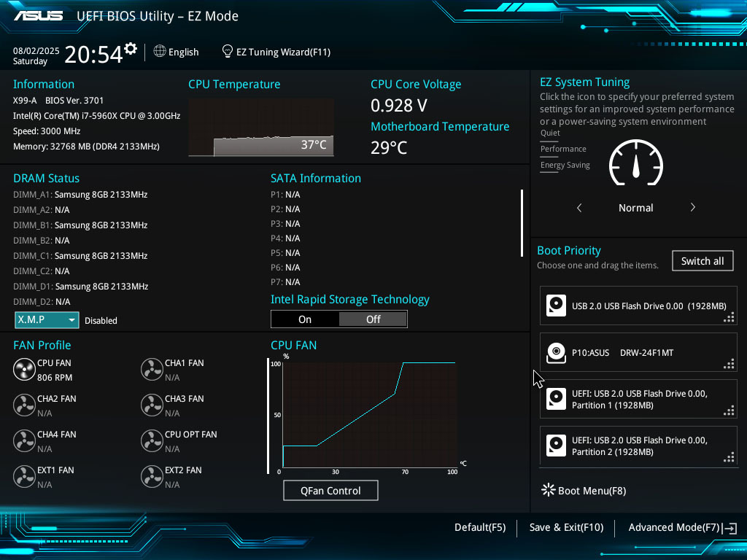
Task: Select the CHA2 FAN icon
Action: (24, 405)
